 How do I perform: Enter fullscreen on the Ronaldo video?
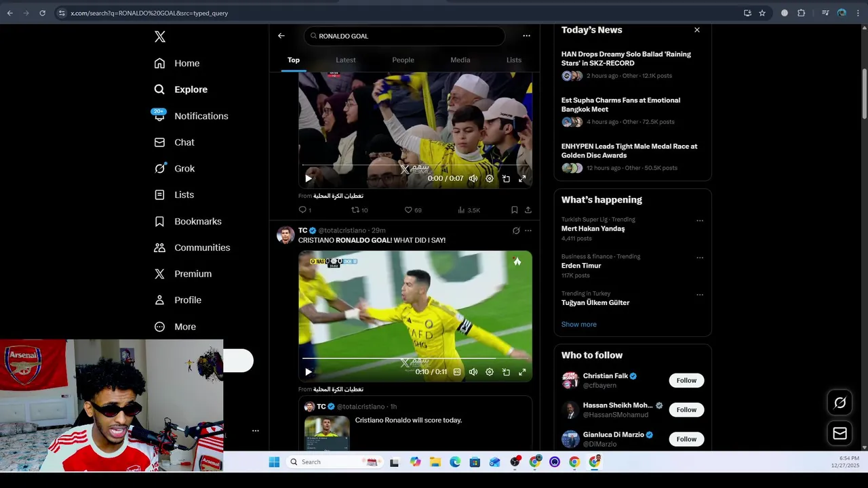522,372
